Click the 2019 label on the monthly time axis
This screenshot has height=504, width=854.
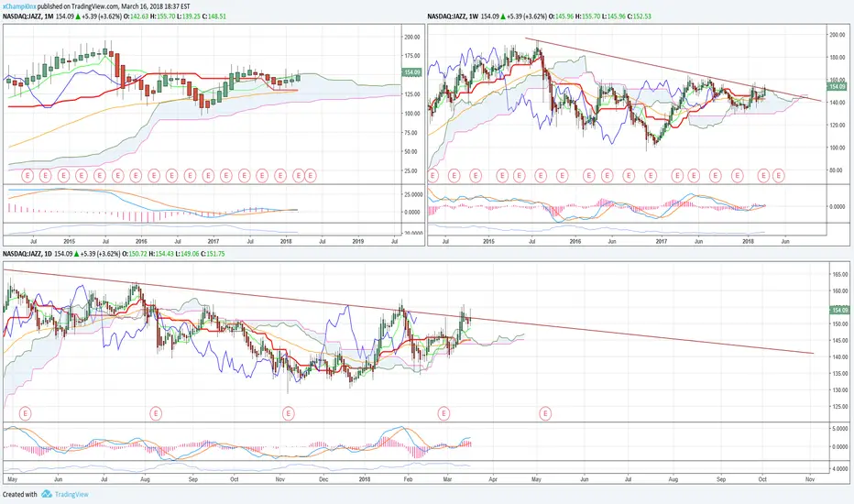click(358, 241)
